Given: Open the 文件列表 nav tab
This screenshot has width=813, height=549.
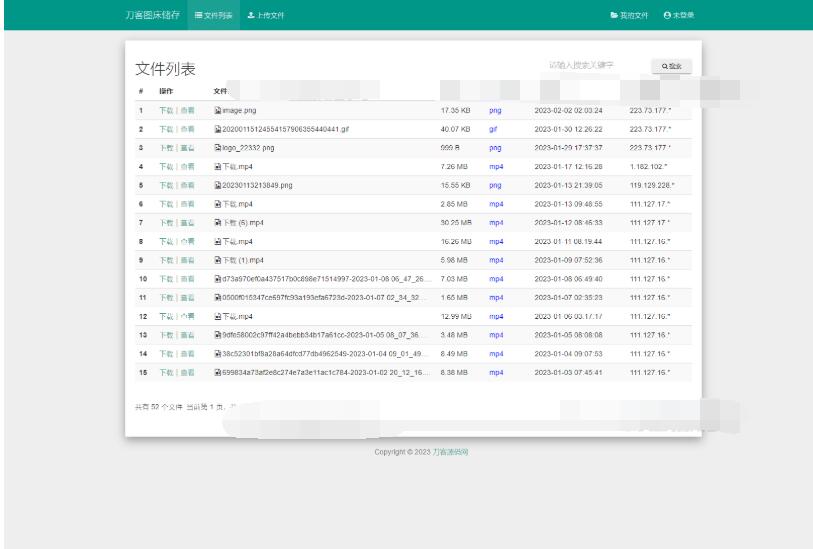Looking at the screenshot, I should pos(212,15).
